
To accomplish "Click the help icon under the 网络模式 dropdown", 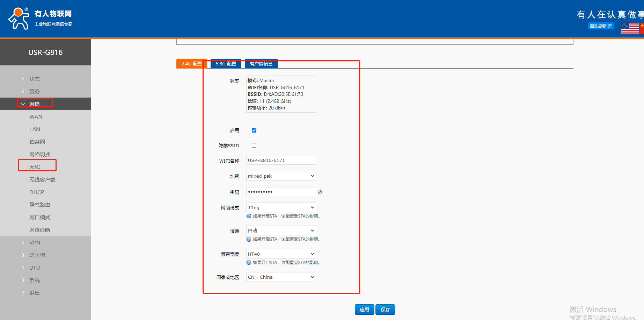I will (249, 216).
